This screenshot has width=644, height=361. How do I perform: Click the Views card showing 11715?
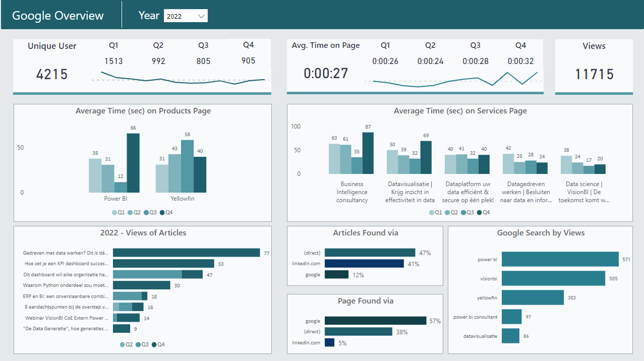(x=594, y=74)
